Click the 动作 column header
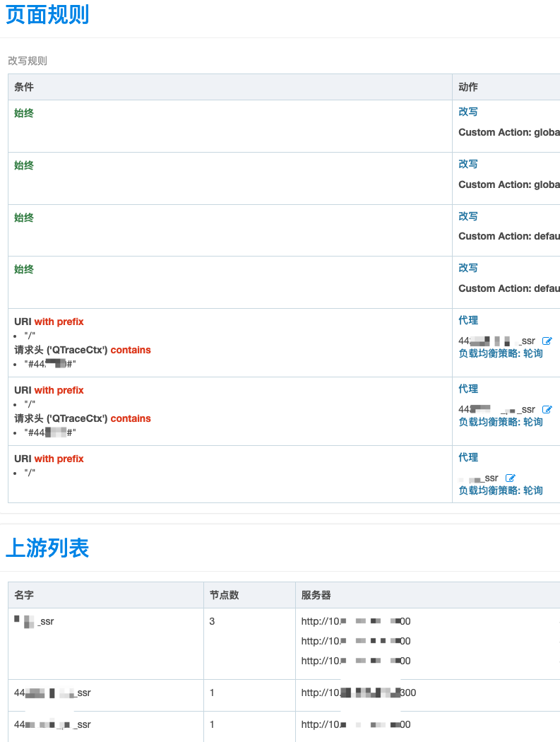The width and height of the screenshot is (560, 742). pos(468,87)
